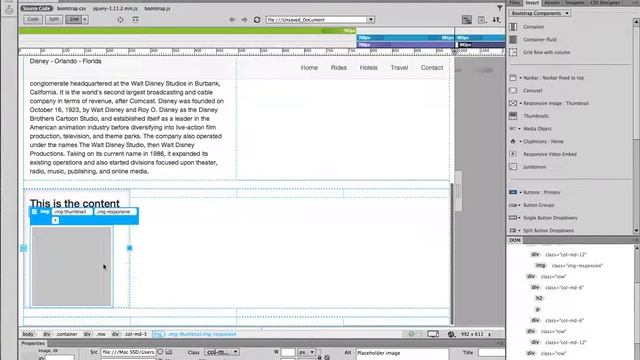Switch to the CSS Designer tab
Image resolution: width=640 pixels, height=360 pixels.
(605, 3)
